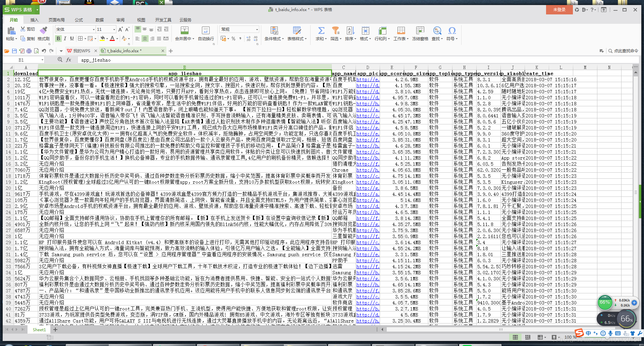644x346 pixels.
Task: Add a new sheet with plus button
Action: click(55, 330)
